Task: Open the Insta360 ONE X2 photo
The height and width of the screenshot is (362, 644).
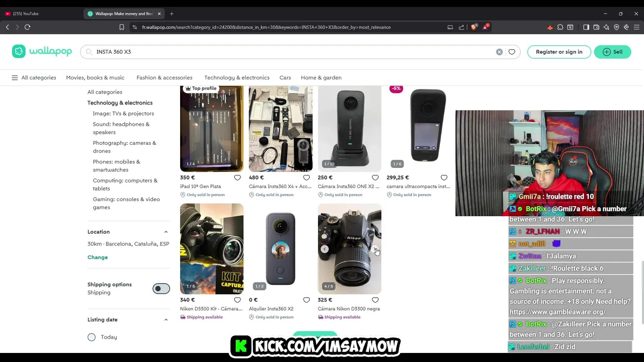Action: pyautogui.click(x=350, y=129)
